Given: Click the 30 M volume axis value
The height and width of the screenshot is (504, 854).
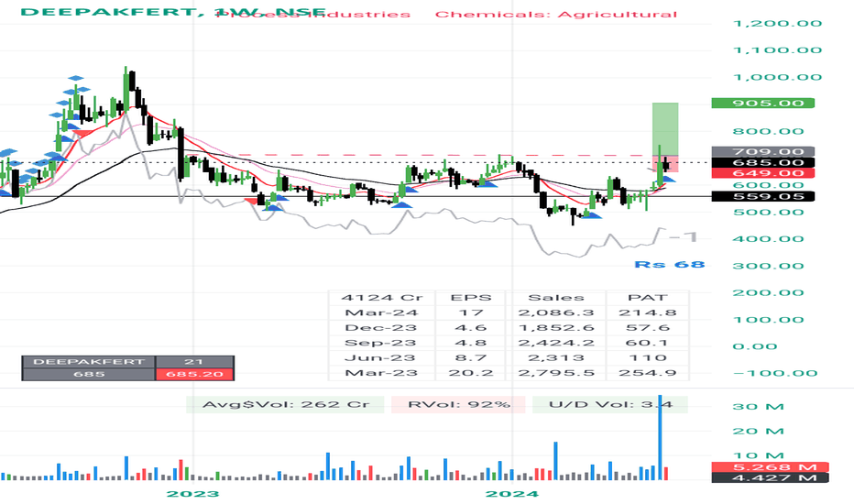Looking at the screenshot, I should 758,407.
